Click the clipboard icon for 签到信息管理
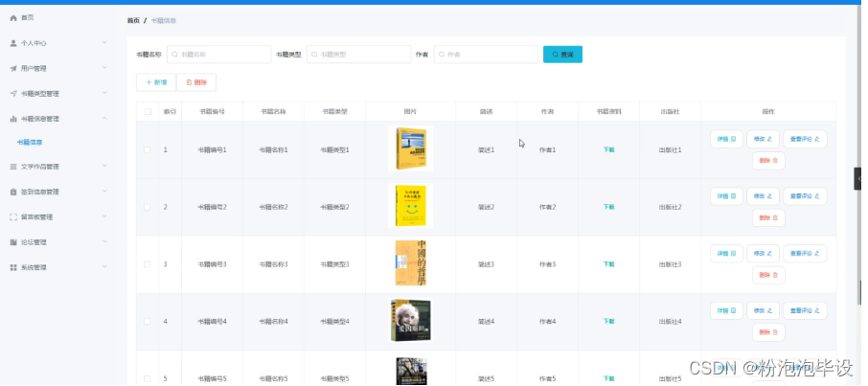Viewport: 868px width, 386px height. [x=13, y=193]
